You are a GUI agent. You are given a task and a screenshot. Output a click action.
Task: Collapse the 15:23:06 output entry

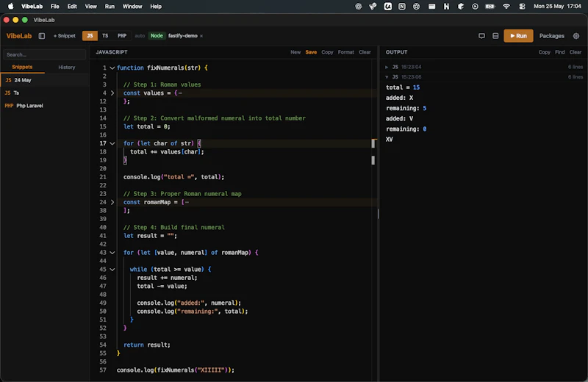point(387,77)
